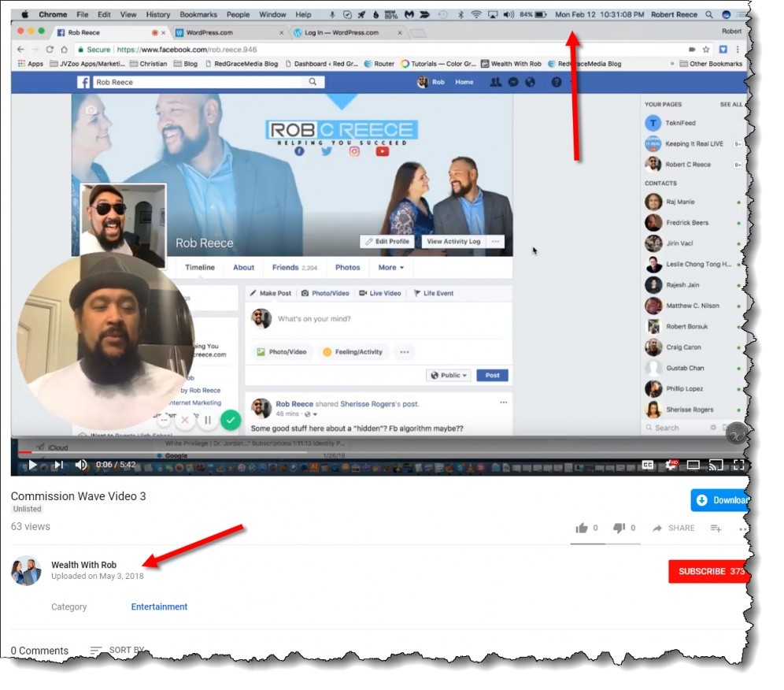Viewport: 784px width, 690px height.
Task: Reload page using browser refresh icon
Action: coord(50,50)
